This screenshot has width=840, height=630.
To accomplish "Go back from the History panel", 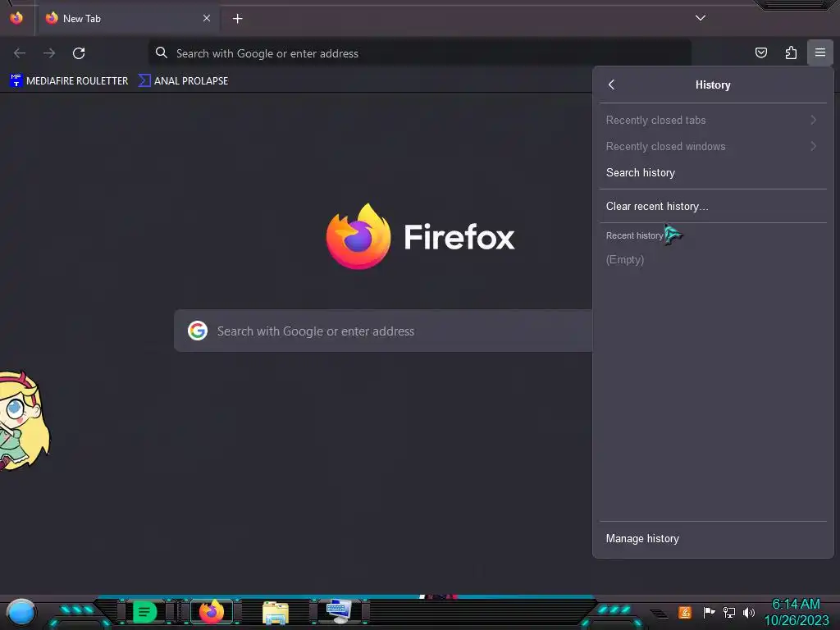I will click(612, 84).
